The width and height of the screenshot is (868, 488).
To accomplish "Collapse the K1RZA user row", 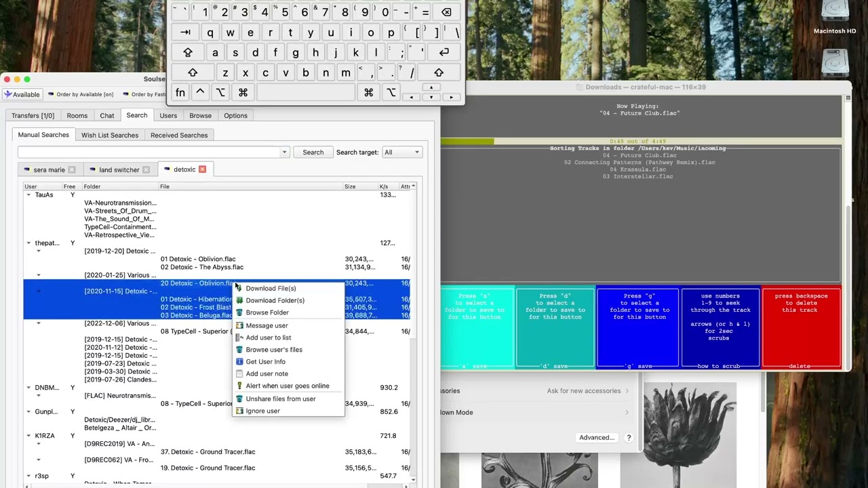I will pyautogui.click(x=28, y=436).
